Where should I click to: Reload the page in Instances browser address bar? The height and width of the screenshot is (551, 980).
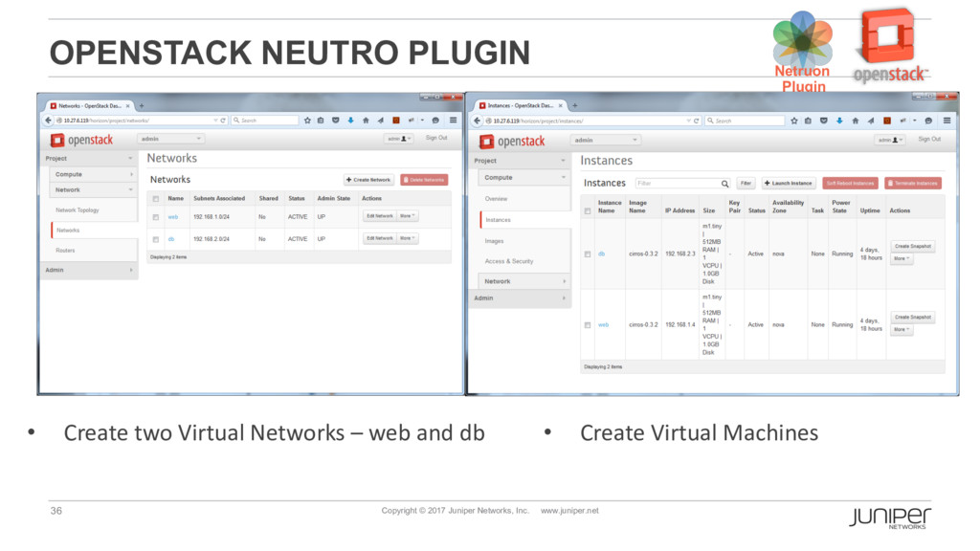pos(697,121)
